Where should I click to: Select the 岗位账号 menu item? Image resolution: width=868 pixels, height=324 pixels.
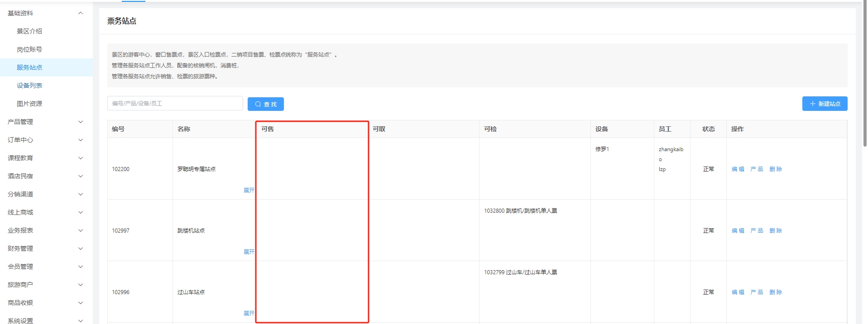click(x=29, y=49)
